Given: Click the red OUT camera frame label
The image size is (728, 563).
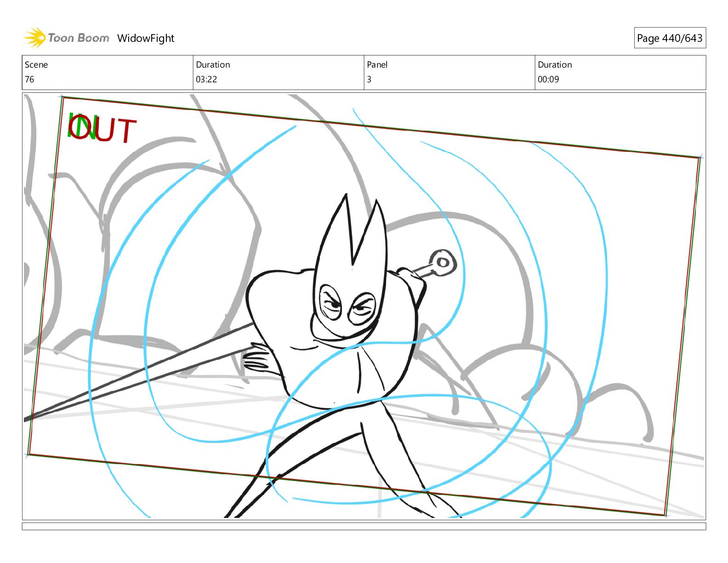Looking at the screenshot, I should [x=103, y=129].
